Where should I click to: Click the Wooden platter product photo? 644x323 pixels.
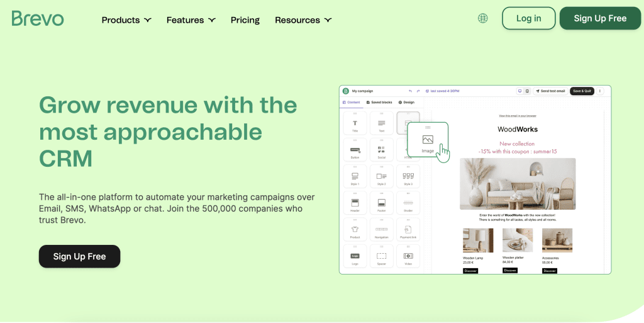pos(518,241)
